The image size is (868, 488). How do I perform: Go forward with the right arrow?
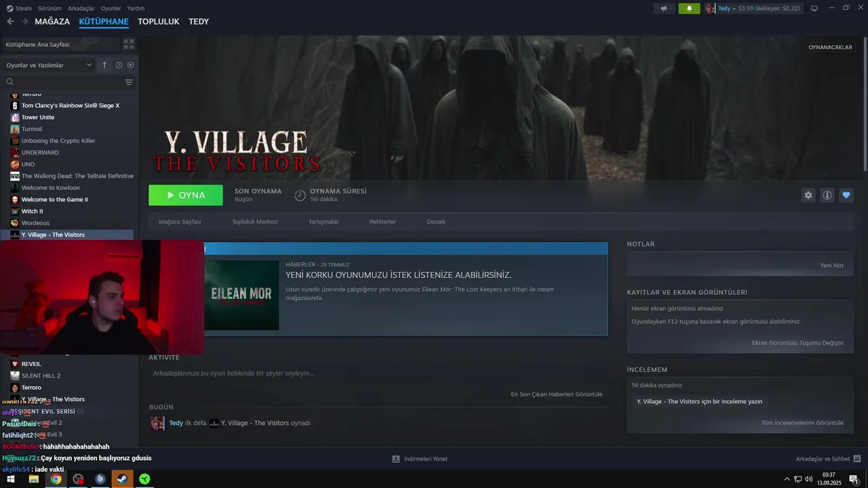tap(25, 22)
